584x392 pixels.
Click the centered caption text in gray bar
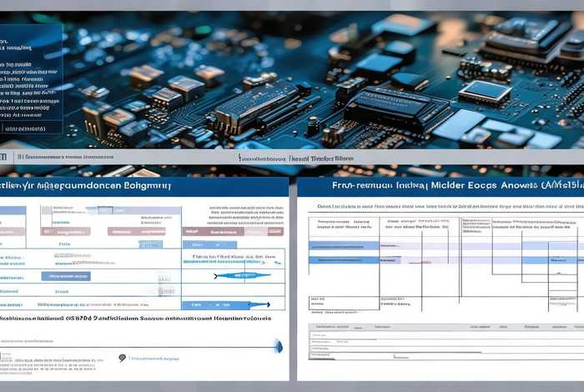pyautogui.click(x=295, y=157)
